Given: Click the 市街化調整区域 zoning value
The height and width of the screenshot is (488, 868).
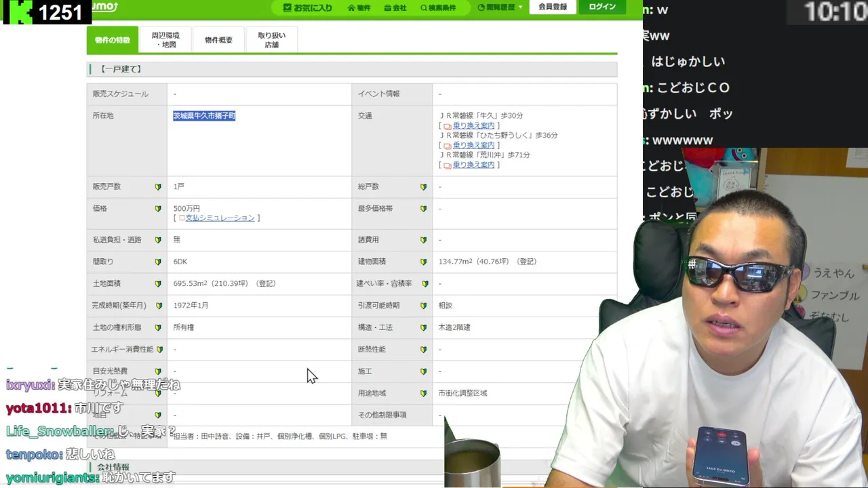Looking at the screenshot, I should pyautogui.click(x=463, y=393).
